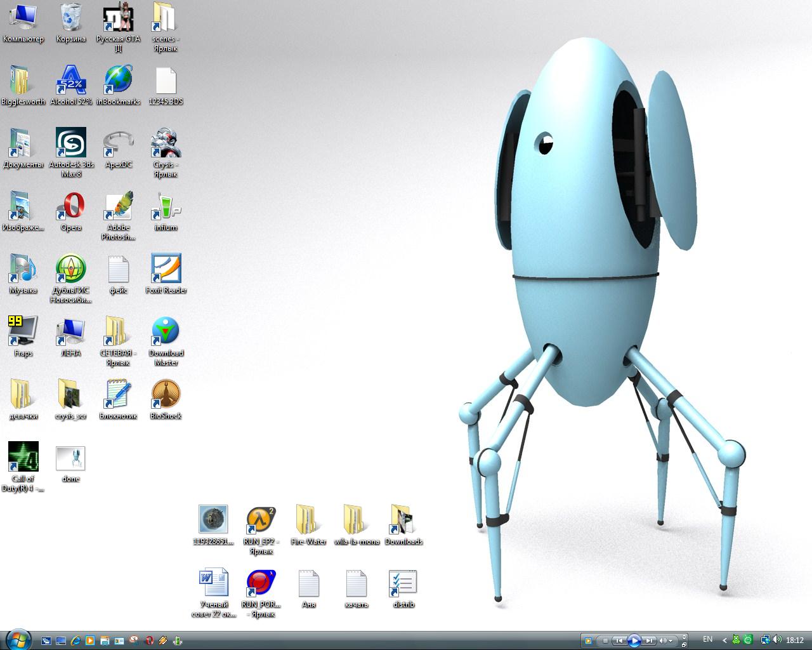The image size is (812, 650).
Task: Open media player volume dropdown
Action: (670, 640)
